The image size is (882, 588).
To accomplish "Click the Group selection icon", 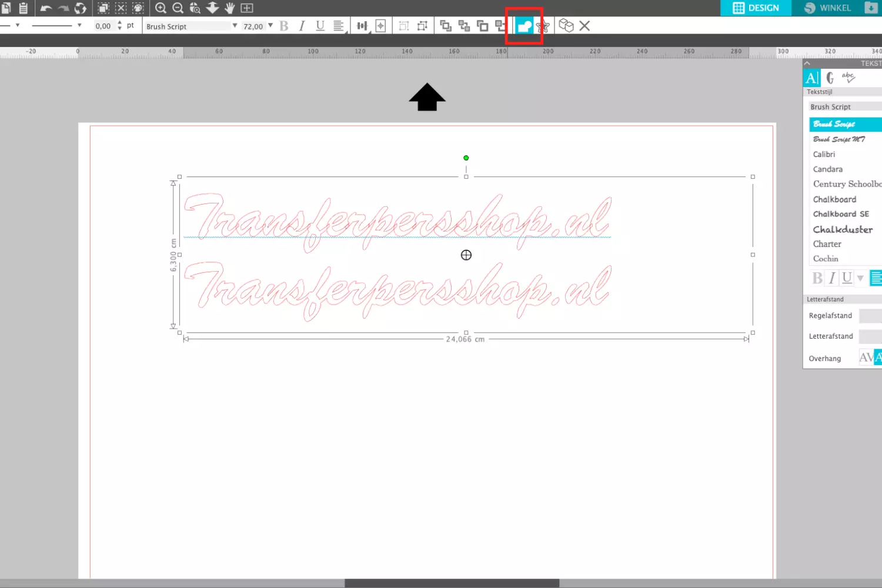I will pyautogui.click(x=404, y=26).
